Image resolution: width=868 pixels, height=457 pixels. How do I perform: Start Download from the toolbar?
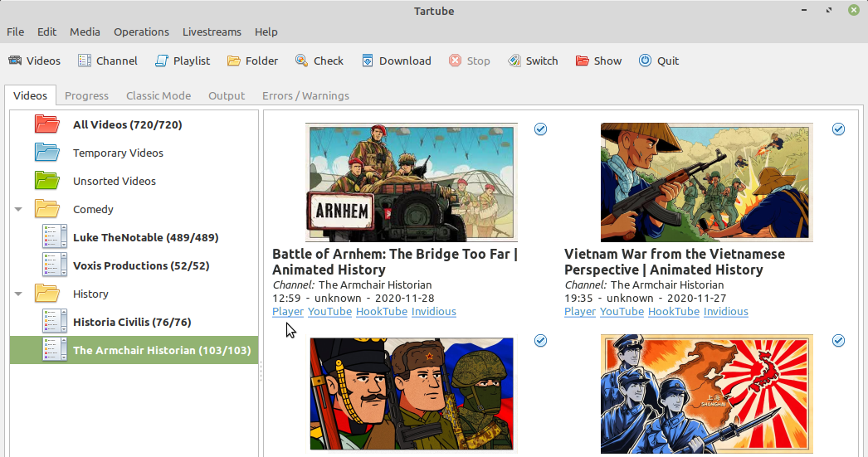tap(396, 61)
